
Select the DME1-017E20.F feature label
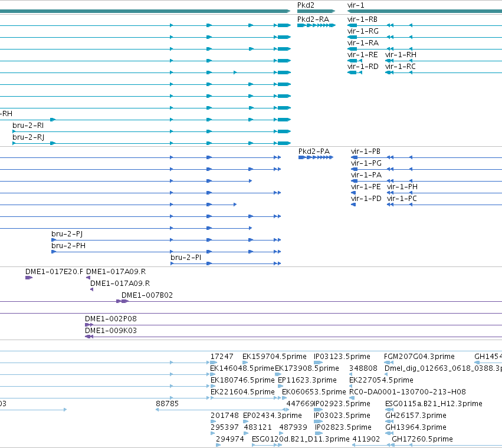click(x=54, y=272)
